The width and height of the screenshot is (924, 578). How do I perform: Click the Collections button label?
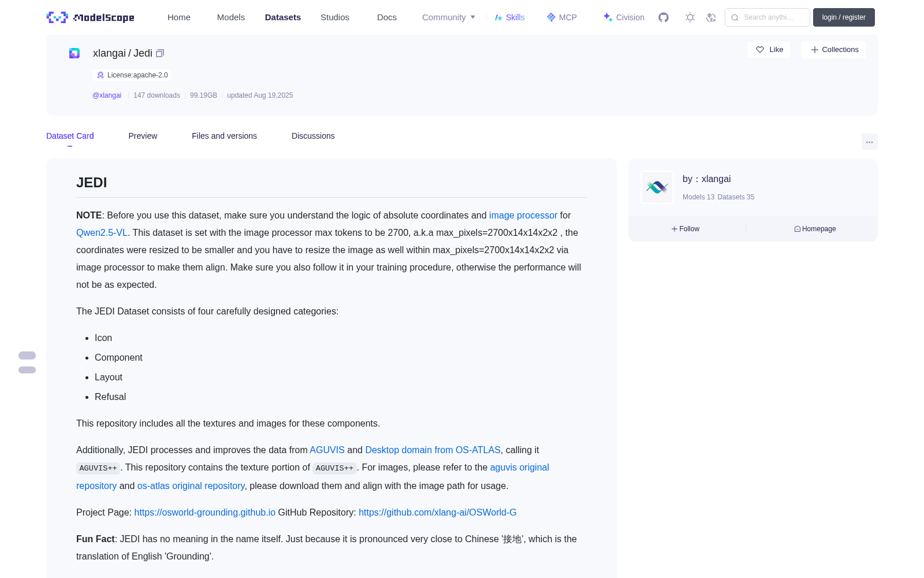tap(840, 50)
